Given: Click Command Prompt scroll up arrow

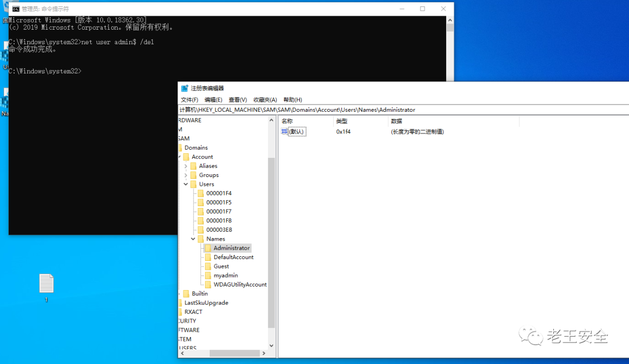Looking at the screenshot, I should coord(450,20).
